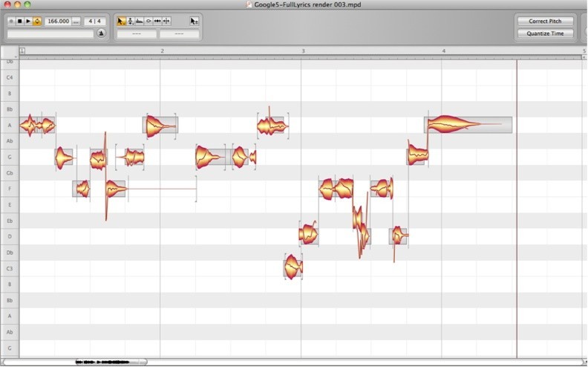Select the note separation tool

point(166,22)
